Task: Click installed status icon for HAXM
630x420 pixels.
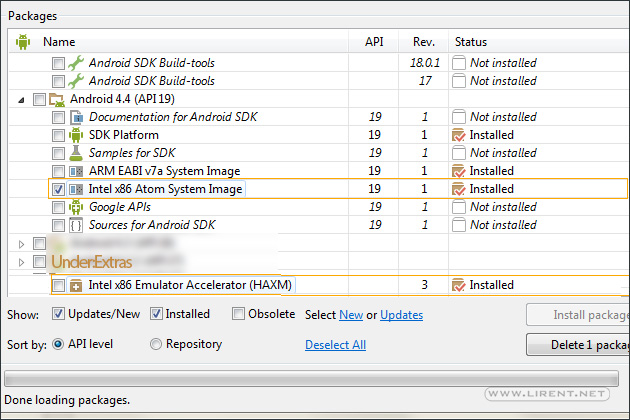Action: [x=458, y=285]
